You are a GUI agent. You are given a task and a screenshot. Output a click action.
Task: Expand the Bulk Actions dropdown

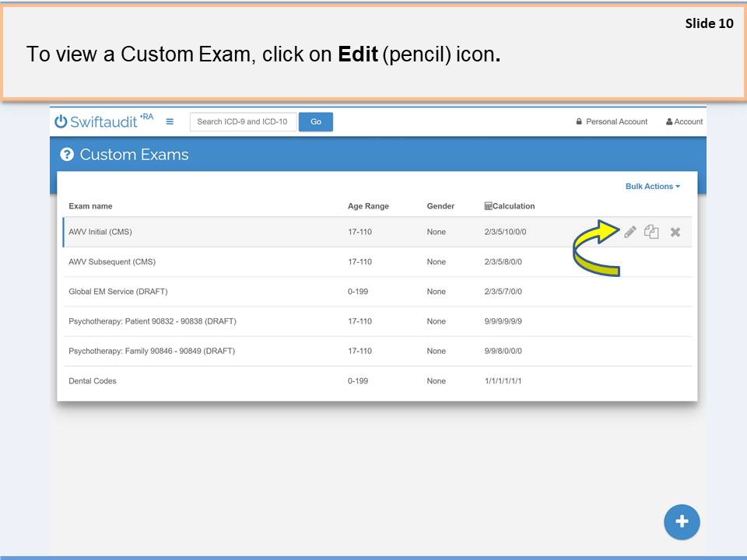652,187
